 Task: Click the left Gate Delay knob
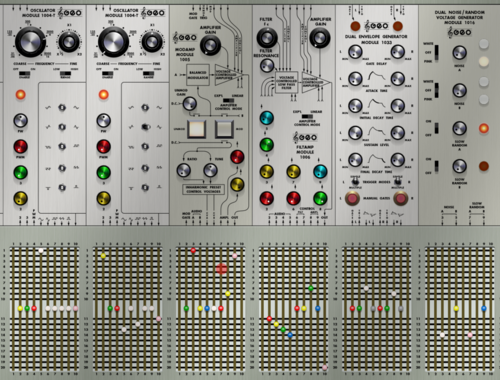(x=355, y=52)
